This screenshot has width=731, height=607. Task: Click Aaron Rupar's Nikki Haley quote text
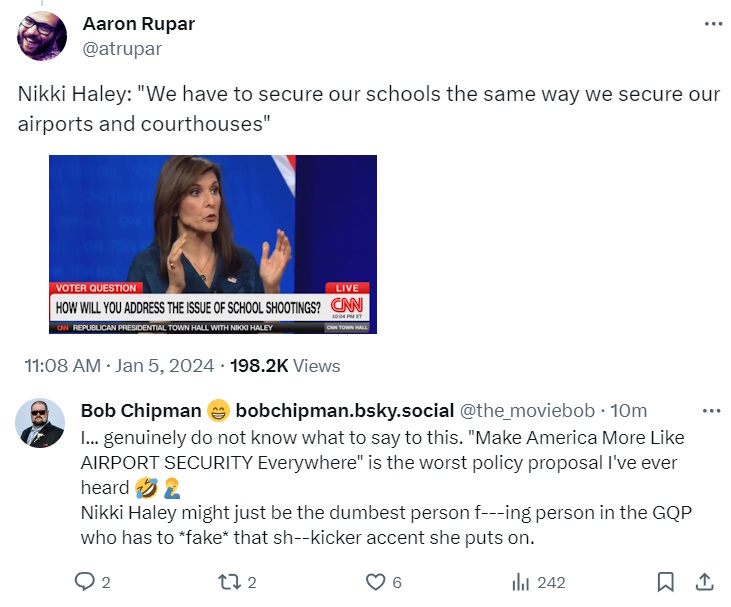(368, 109)
